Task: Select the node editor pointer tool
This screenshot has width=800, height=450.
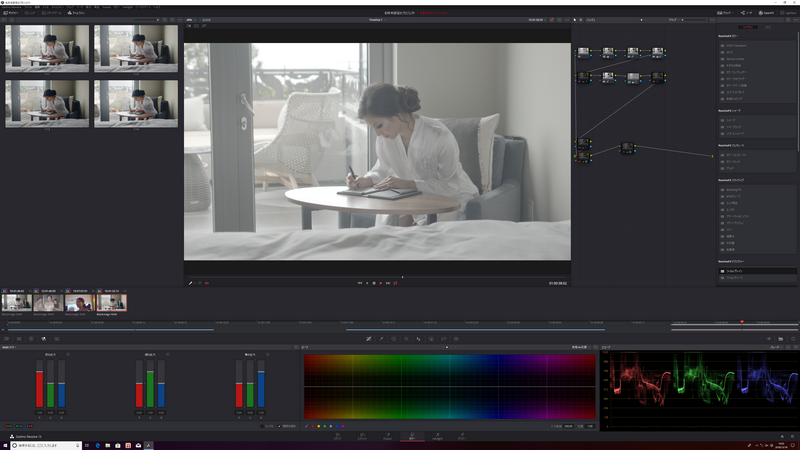Action: pos(574,20)
